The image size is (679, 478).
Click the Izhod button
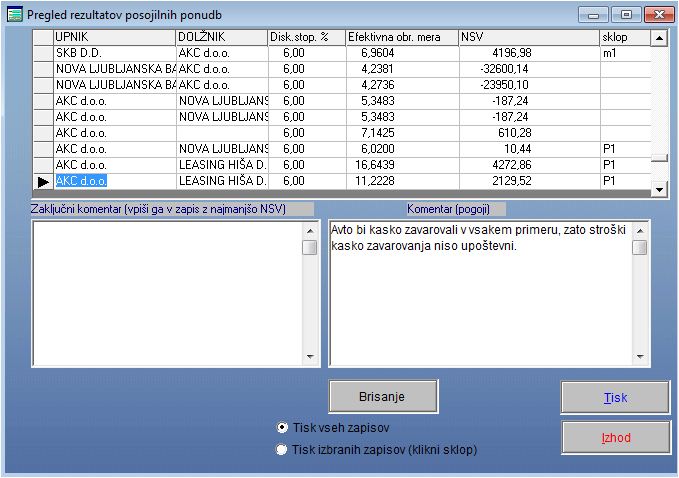coord(615,437)
